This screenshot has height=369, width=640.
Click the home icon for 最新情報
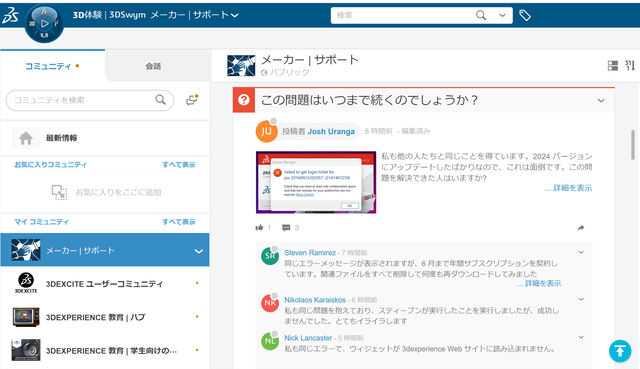tap(26, 138)
